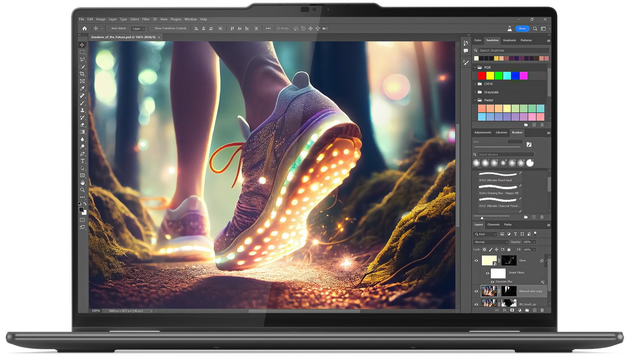Screen dimensions: 632x364
Task: Toggle Smart Filters visibility eye
Action: tap(488, 273)
